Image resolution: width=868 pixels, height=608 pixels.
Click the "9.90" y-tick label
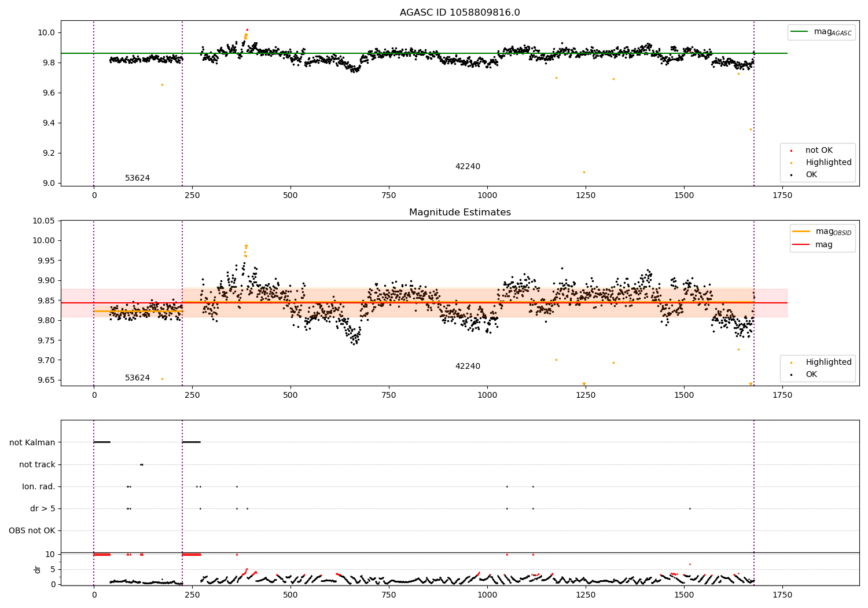46,280
